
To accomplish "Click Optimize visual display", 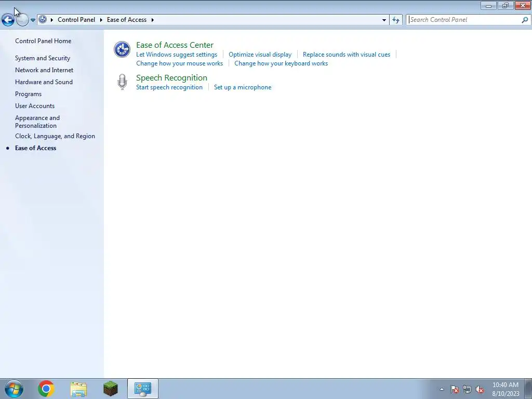I will tap(260, 54).
